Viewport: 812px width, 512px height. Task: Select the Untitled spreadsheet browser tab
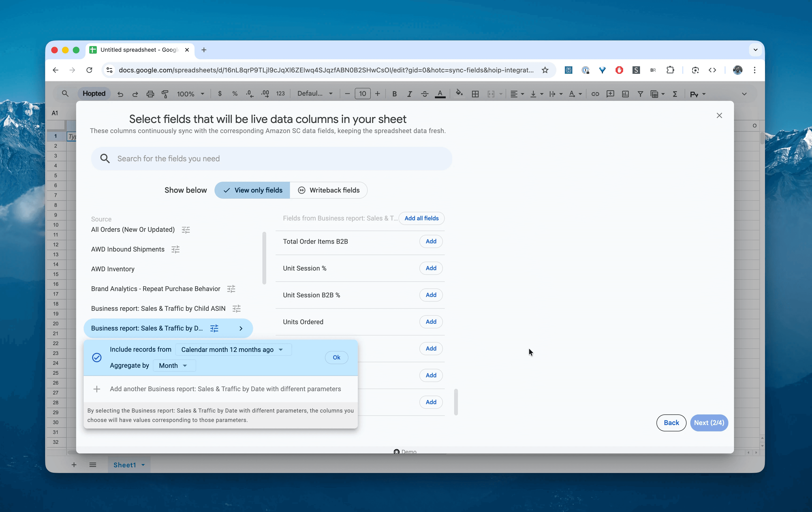coord(140,50)
